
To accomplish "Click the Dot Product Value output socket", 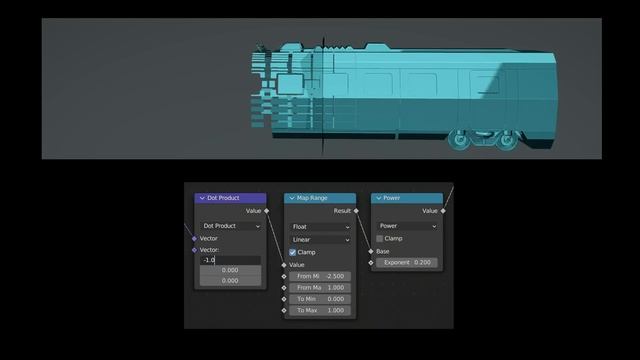I will tap(267, 211).
